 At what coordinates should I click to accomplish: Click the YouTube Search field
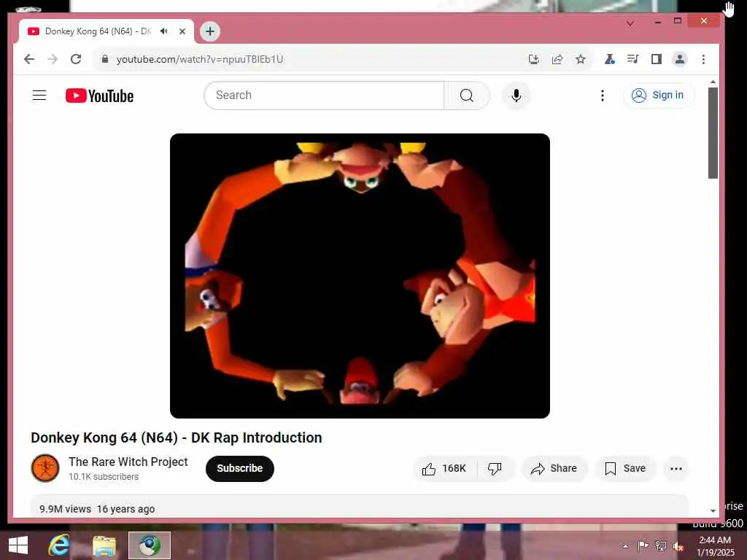pos(324,96)
